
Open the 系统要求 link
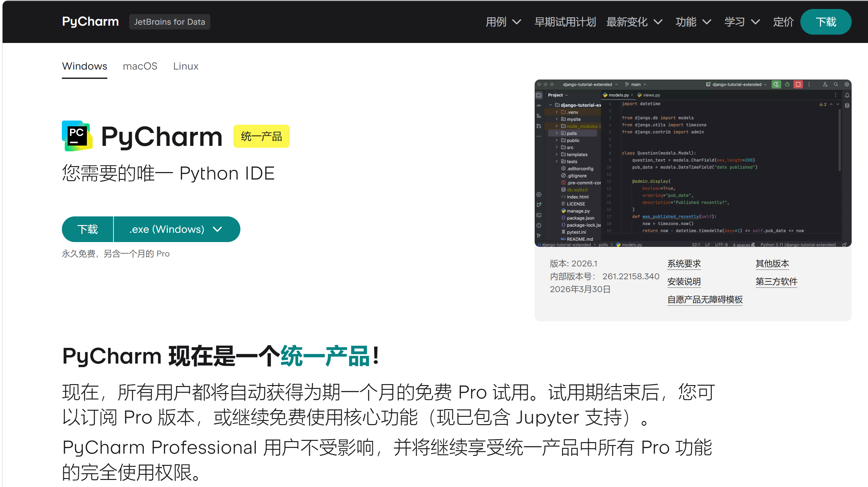pyautogui.click(x=684, y=264)
